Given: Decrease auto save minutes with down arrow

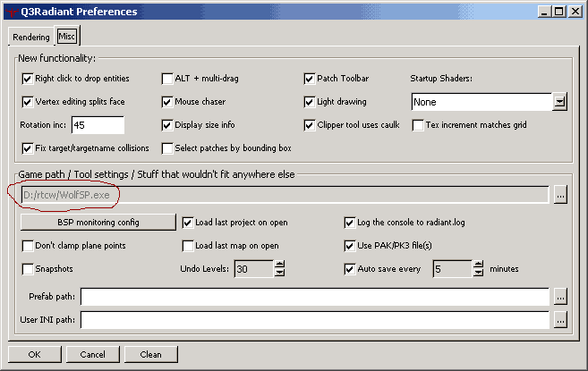Looking at the screenshot, I should (478, 273).
